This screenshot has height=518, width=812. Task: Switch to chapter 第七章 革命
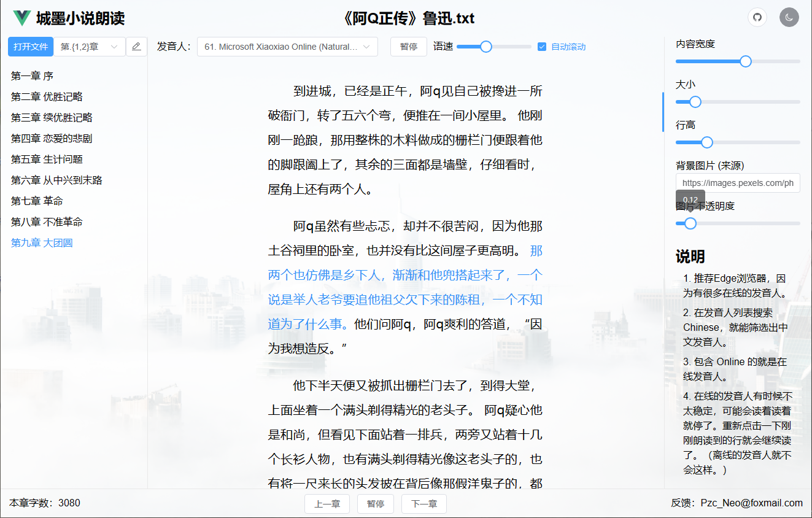37,201
